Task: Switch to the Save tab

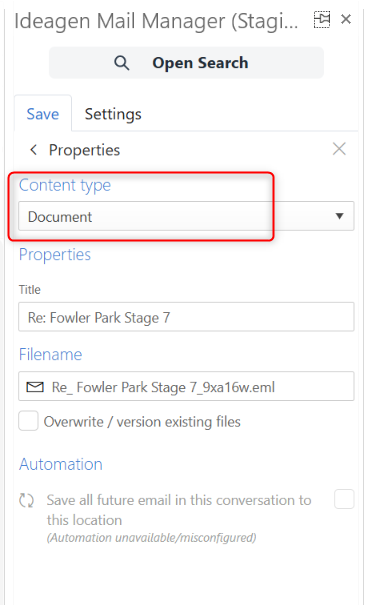Action: coord(43,114)
